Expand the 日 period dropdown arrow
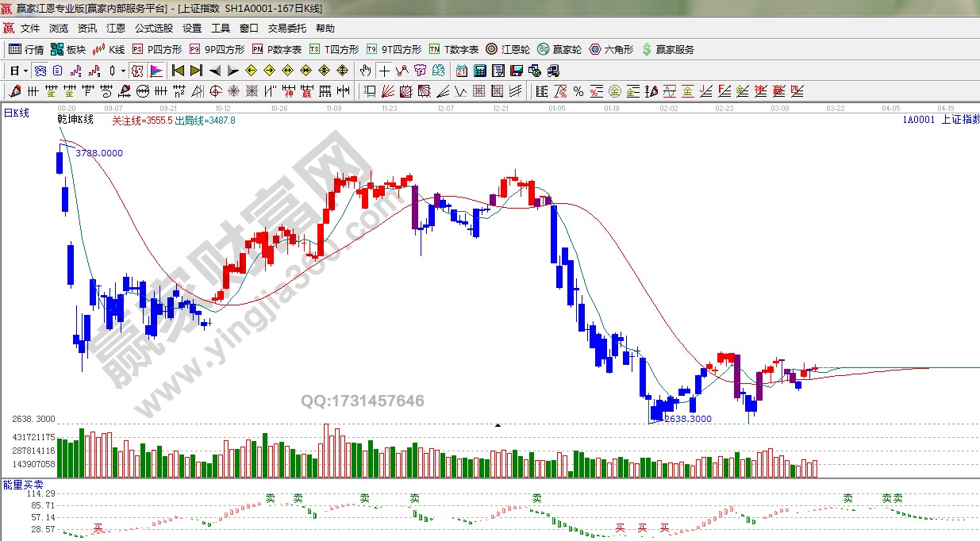This screenshot has height=541, width=980. [25, 71]
